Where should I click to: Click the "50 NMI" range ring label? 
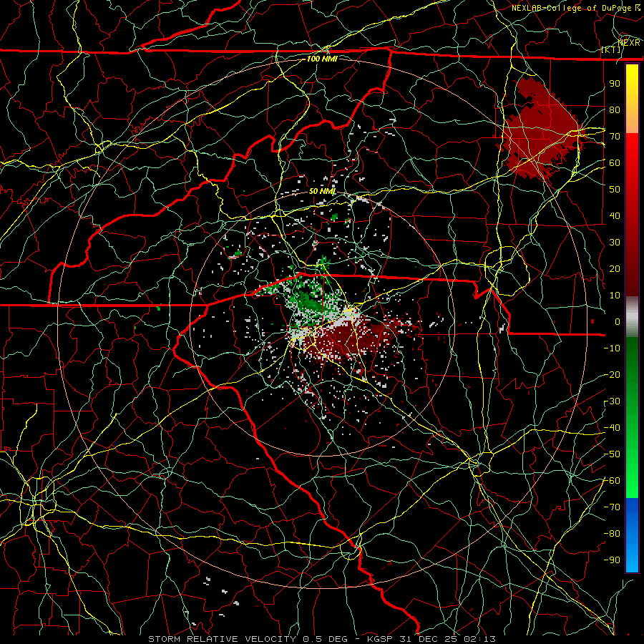pos(323,191)
